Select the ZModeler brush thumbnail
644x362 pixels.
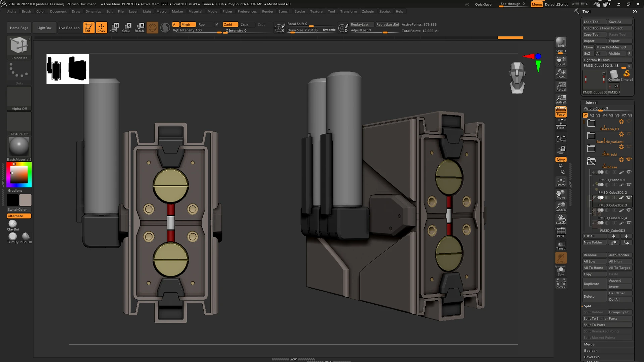click(19, 48)
